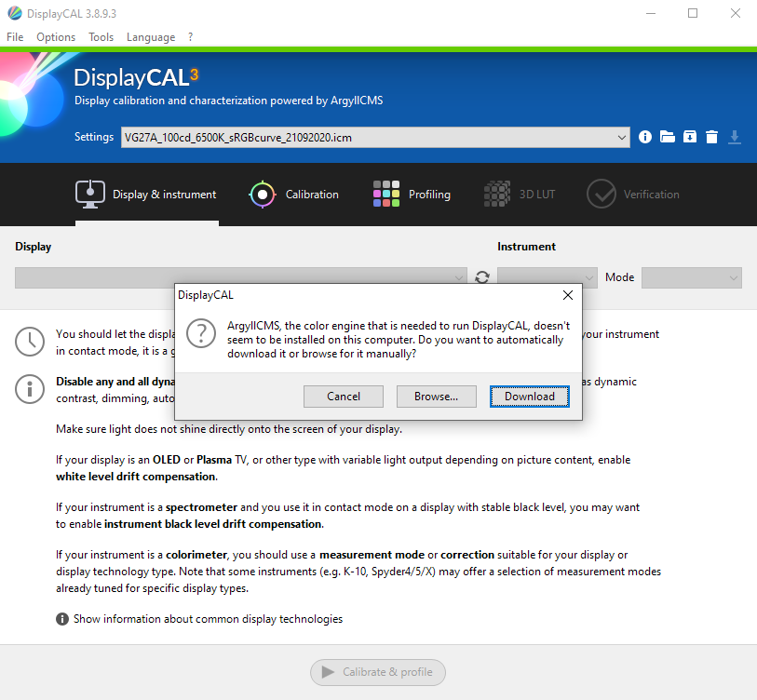Switch to the Calibration tab

tap(293, 194)
